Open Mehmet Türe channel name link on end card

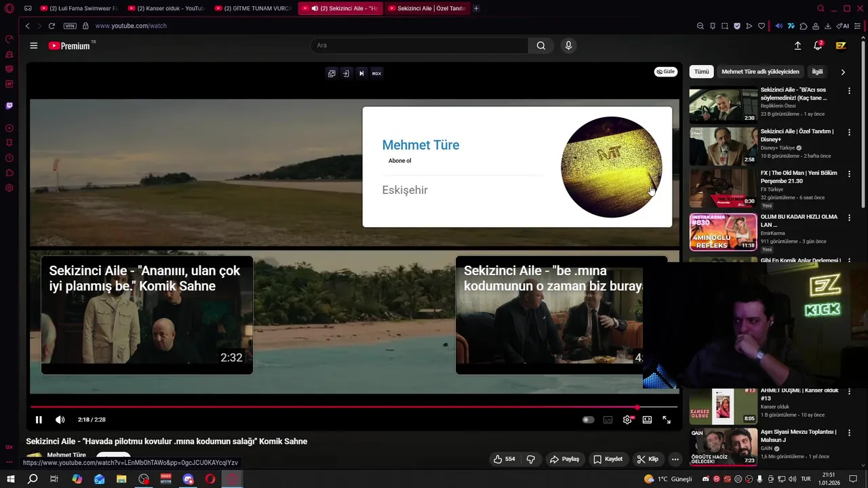pos(420,145)
